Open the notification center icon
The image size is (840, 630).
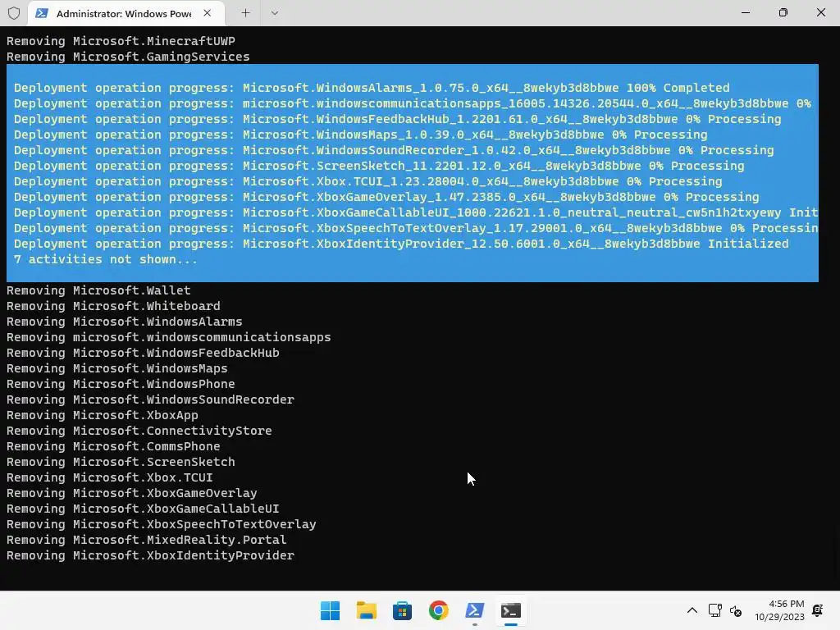pos(818,610)
